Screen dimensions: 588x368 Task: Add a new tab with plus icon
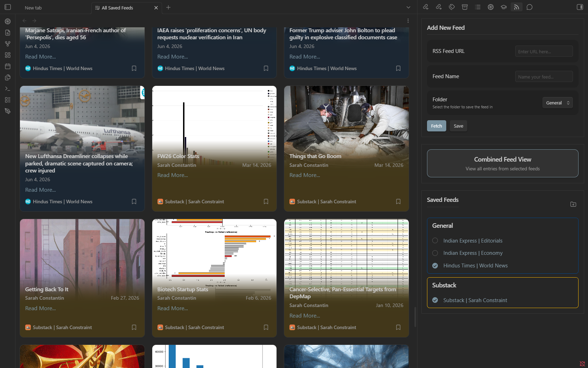168,7
